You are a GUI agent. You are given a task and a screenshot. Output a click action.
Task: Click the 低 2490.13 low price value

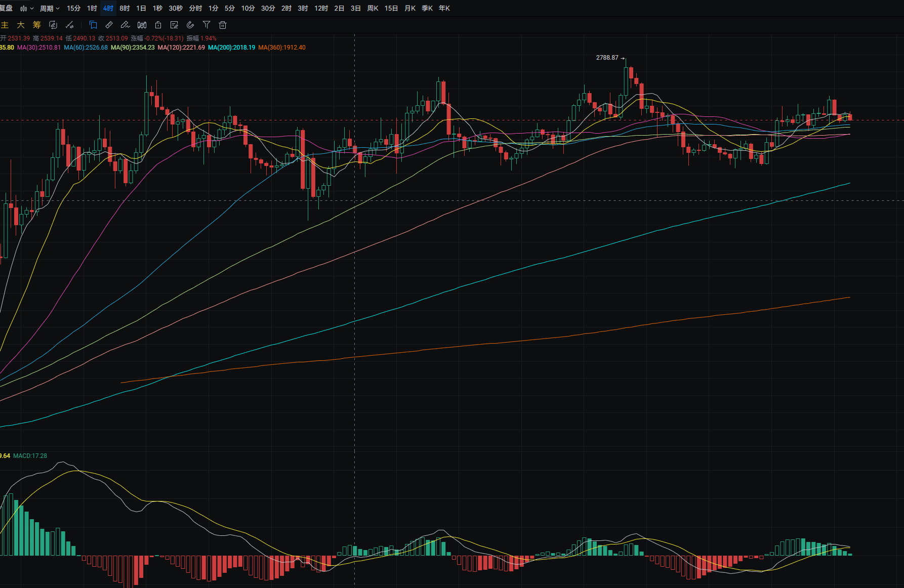click(80, 38)
